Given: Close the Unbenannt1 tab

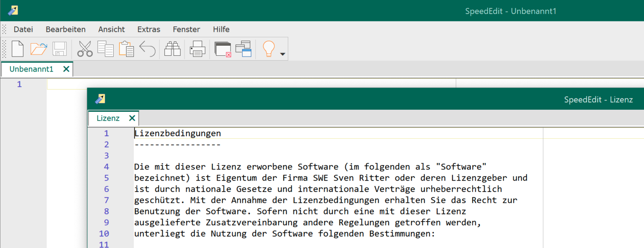Looking at the screenshot, I should point(66,69).
